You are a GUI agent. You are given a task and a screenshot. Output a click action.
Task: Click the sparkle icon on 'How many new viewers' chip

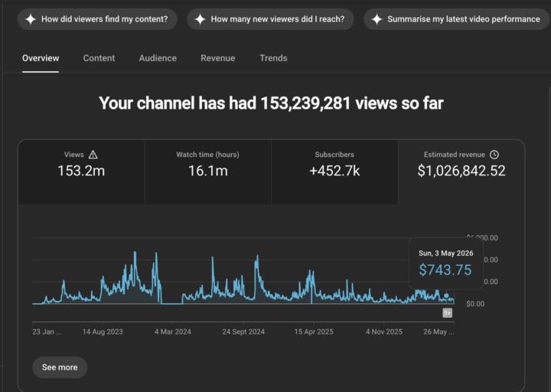pos(200,19)
